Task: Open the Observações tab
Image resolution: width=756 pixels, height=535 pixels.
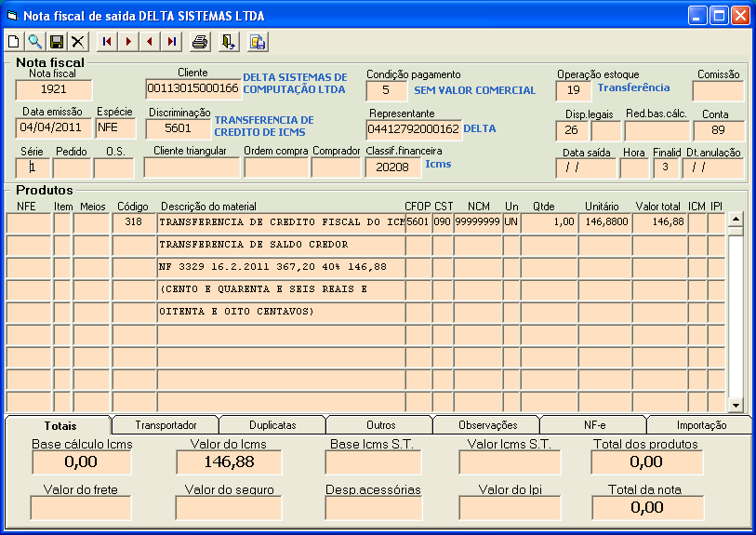Action: [487, 425]
